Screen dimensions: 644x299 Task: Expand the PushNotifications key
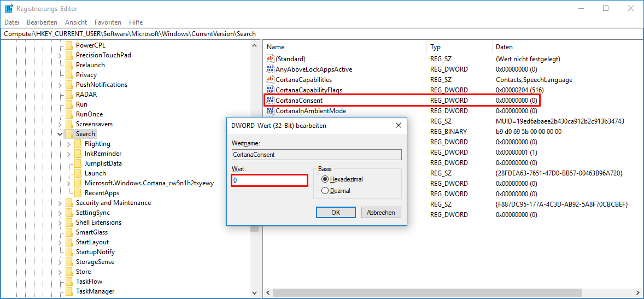(x=60, y=85)
